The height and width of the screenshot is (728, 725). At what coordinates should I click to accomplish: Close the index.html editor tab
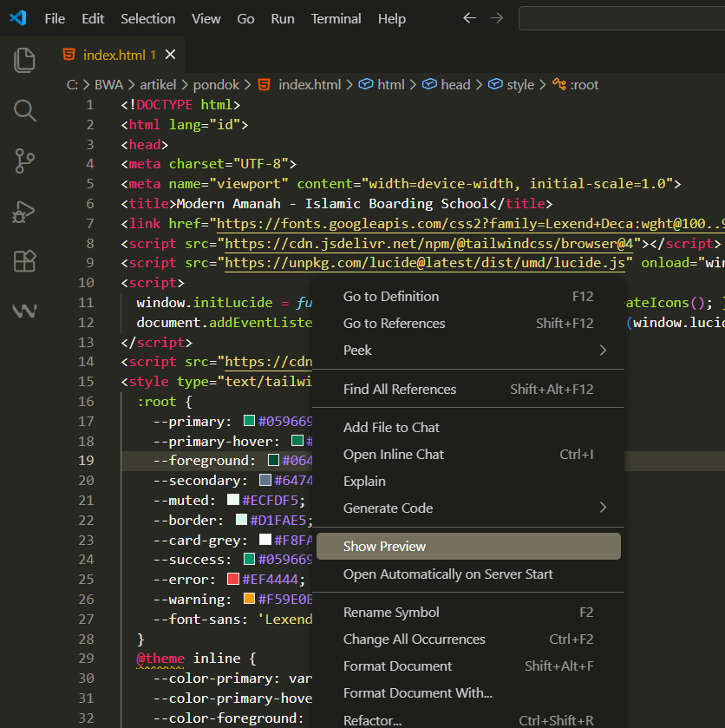170,55
